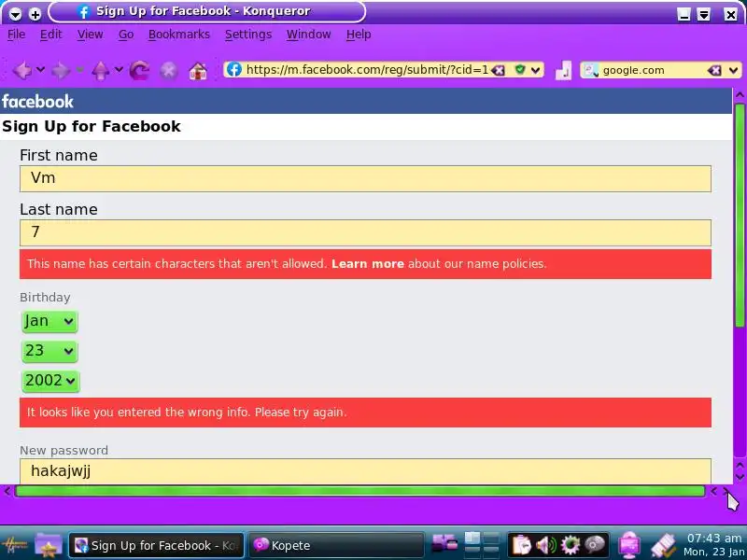Click the Birthday label text

click(45, 298)
